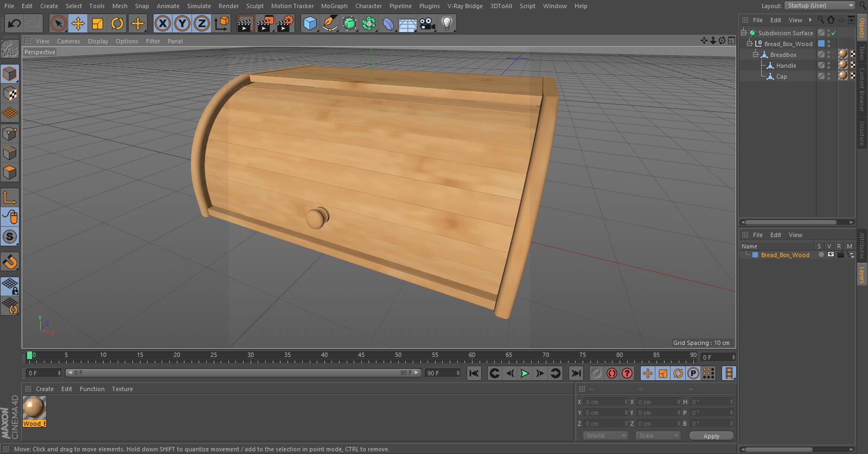The image size is (868, 454).
Task: Select the spline Pen tool
Action: click(330, 23)
